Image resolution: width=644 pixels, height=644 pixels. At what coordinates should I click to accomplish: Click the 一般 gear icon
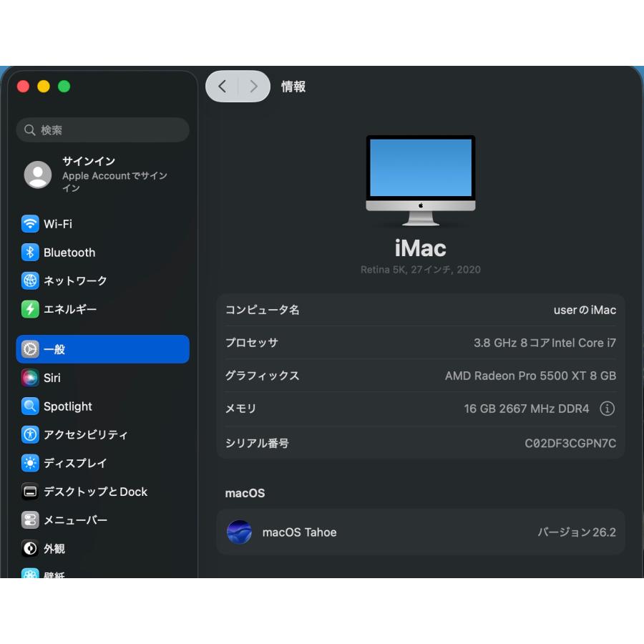pyautogui.click(x=30, y=349)
